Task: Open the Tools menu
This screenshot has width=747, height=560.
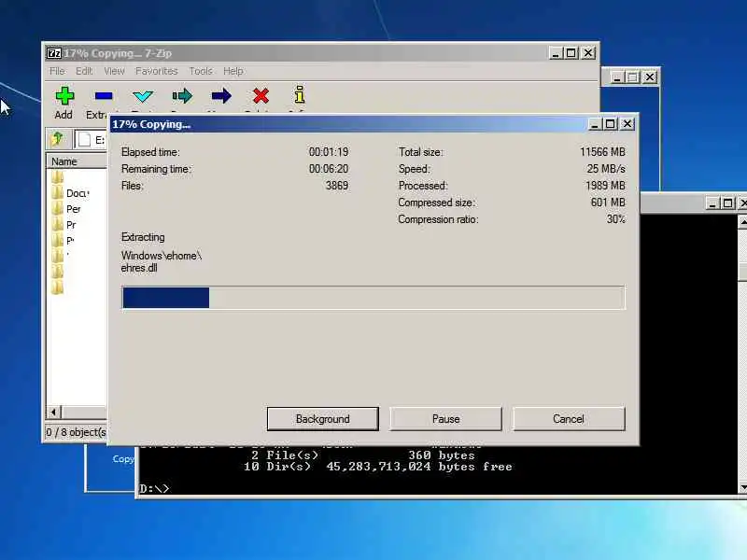Action: pos(201,71)
